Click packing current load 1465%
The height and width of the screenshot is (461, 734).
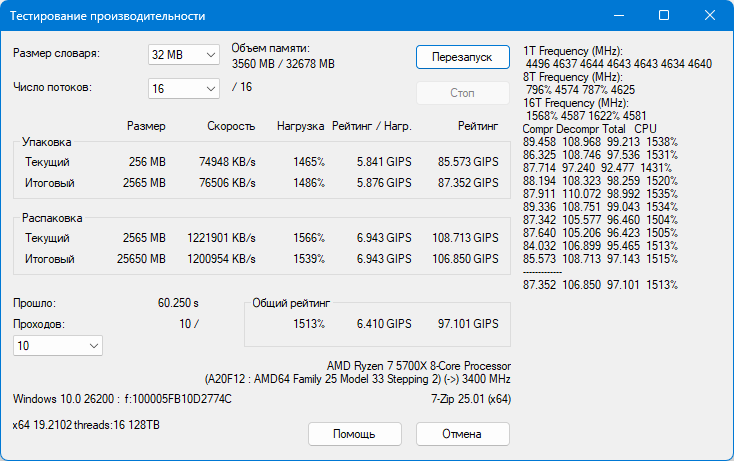click(x=309, y=162)
